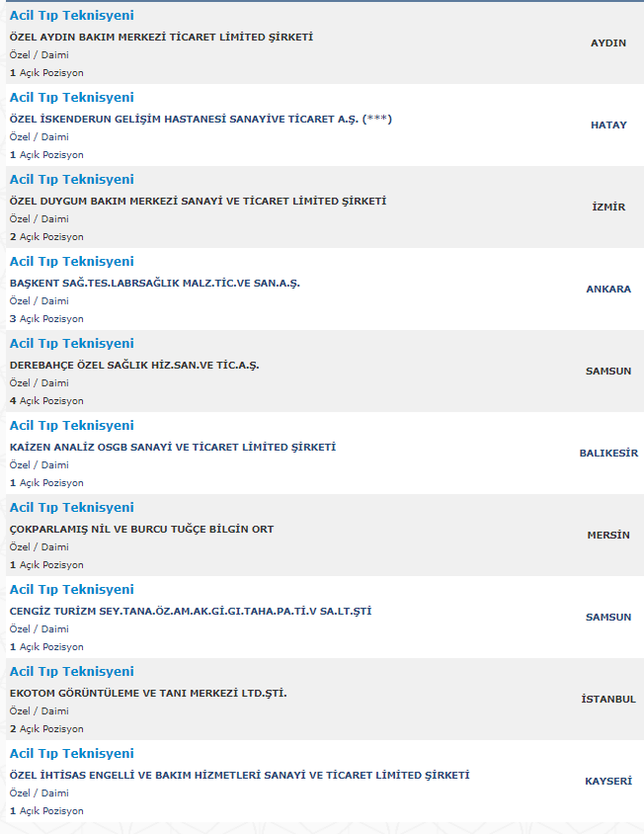
Task: Open the job title for Kaizen Analiz OSGB
Action: coord(71,426)
